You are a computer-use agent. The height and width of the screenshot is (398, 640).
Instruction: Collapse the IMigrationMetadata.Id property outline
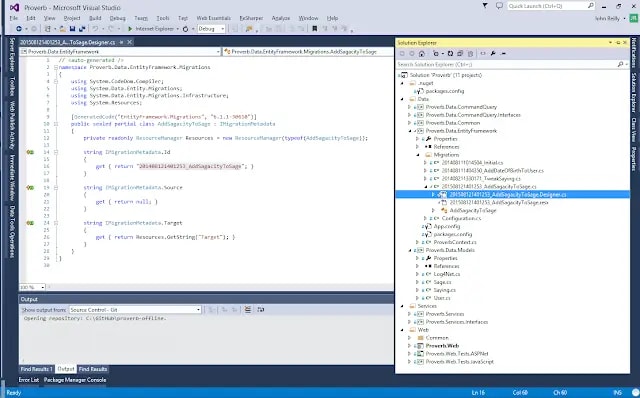click(56, 152)
